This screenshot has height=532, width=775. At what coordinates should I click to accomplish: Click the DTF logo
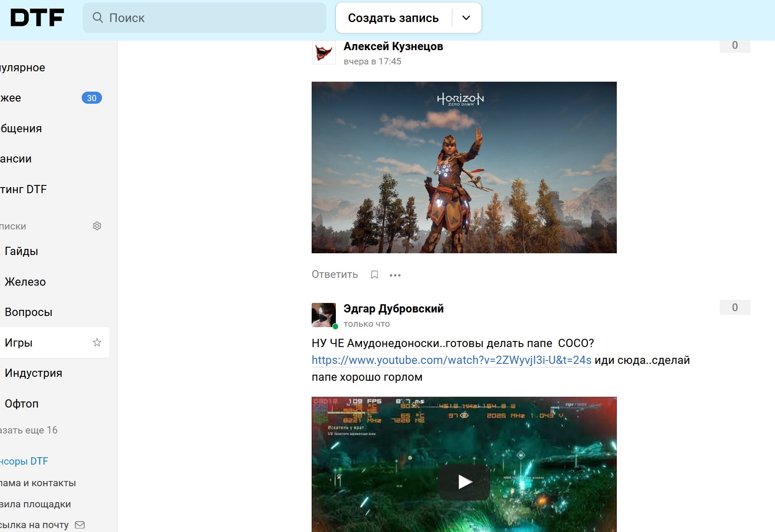pos(37,18)
